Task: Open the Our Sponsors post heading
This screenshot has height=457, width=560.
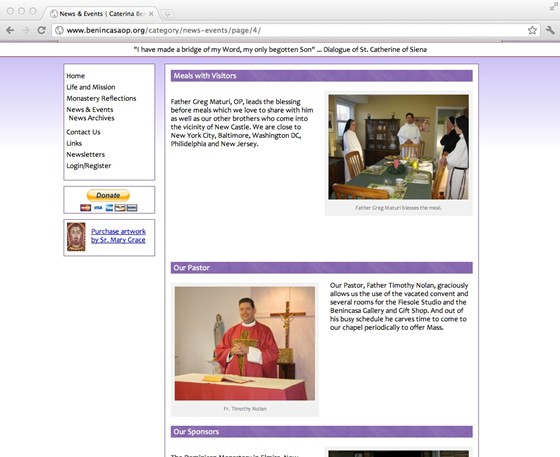Action: pyautogui.click(x=196, y=432)
